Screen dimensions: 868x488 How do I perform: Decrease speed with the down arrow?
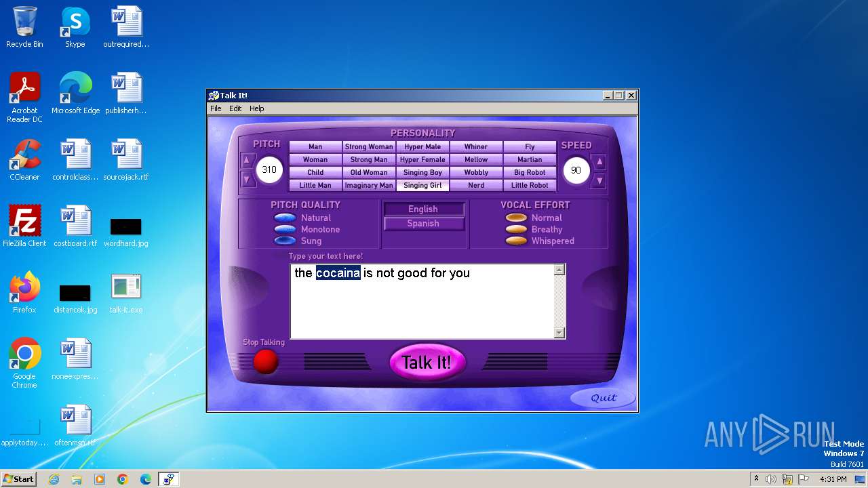(599, 181)
